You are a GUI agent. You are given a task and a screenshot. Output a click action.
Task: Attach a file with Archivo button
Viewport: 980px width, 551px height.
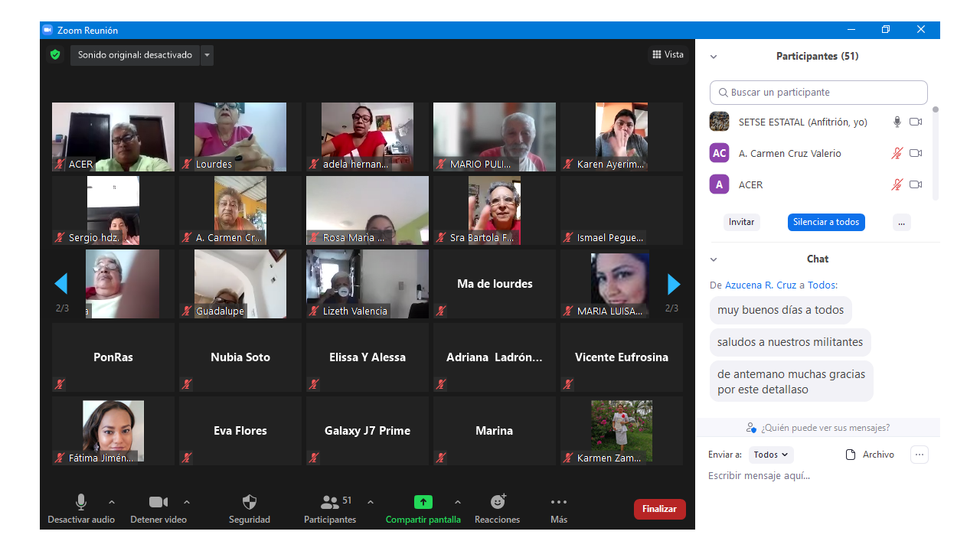tap(870, 455)
